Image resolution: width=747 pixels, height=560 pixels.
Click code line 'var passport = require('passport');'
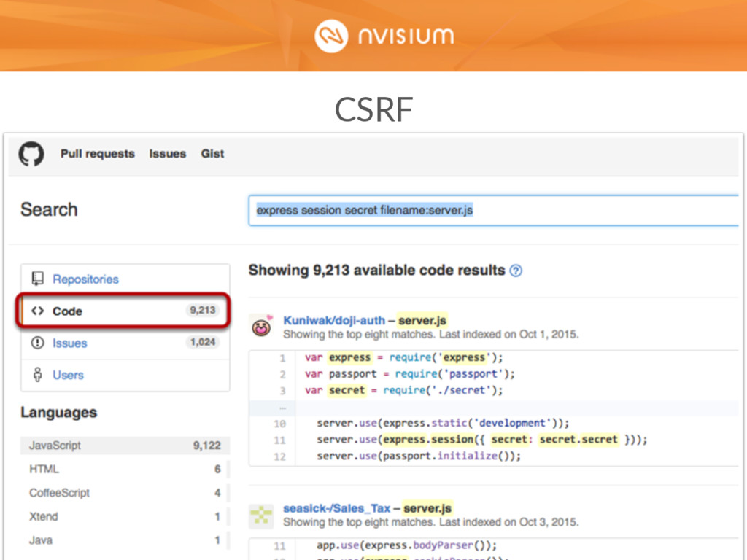410,374
